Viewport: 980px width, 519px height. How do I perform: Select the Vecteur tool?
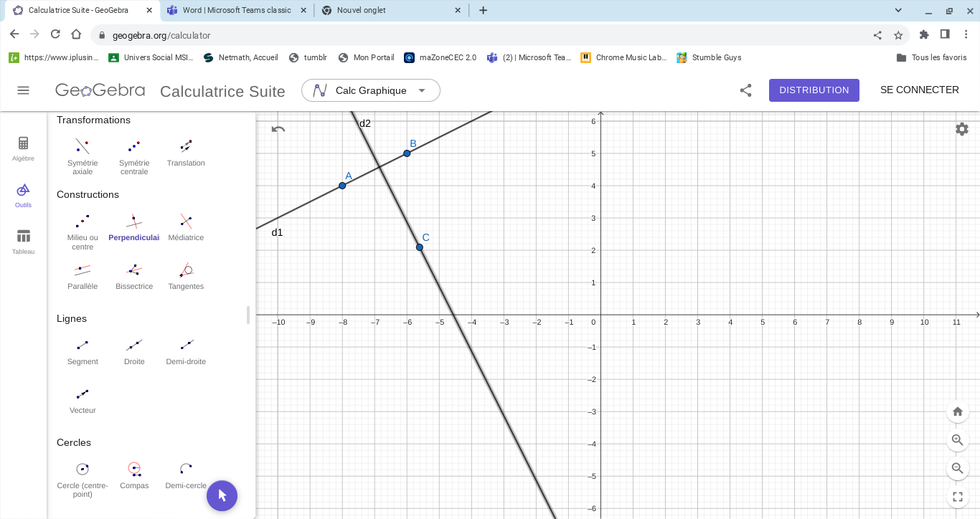click(83, 400)
